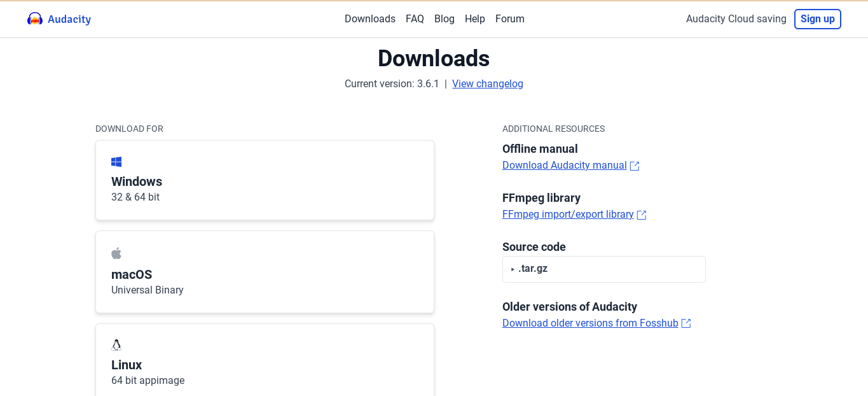Open the Help nav item
Image resolution: width=868 pixels, height=396 pixels.
(x=475, y=19)
